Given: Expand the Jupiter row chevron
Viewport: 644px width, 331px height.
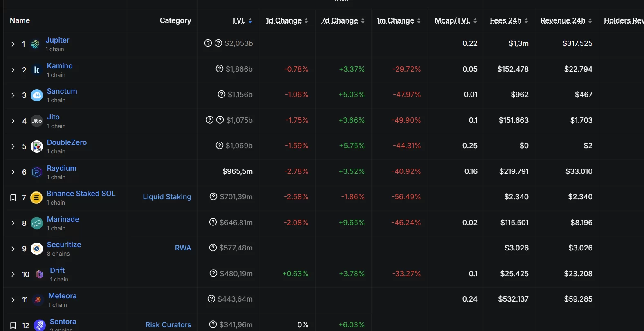Looking at the screenshot, I should [x=13, y=44].
